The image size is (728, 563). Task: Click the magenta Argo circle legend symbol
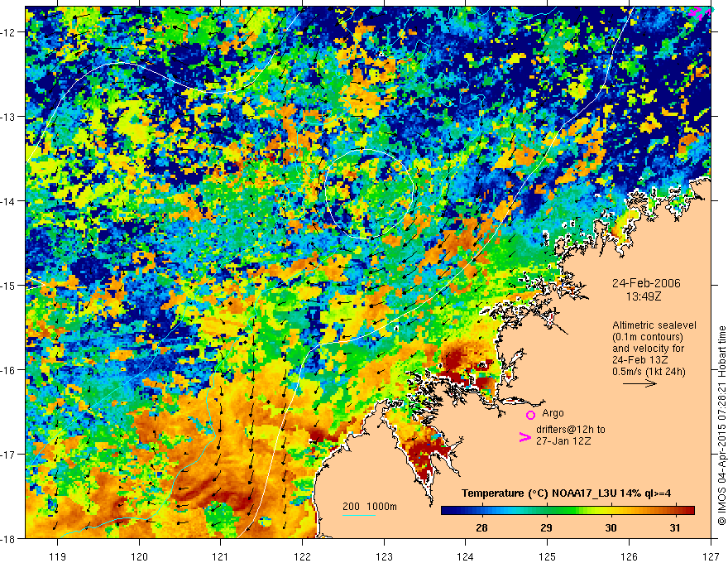(530, 415)
